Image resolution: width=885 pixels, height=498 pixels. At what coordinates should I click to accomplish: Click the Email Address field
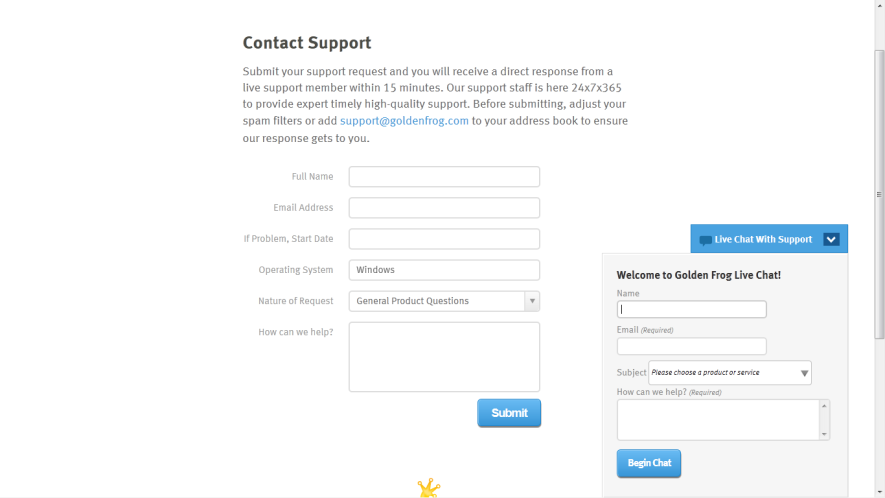pos(444,208)
